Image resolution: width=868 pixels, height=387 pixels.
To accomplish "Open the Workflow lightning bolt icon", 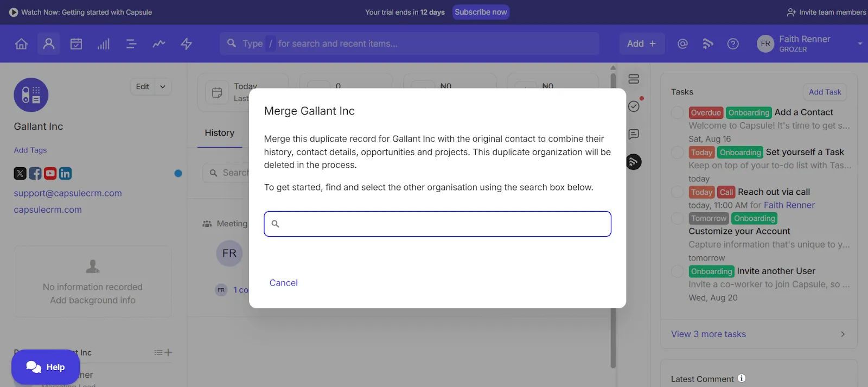I will coord(187,44).
